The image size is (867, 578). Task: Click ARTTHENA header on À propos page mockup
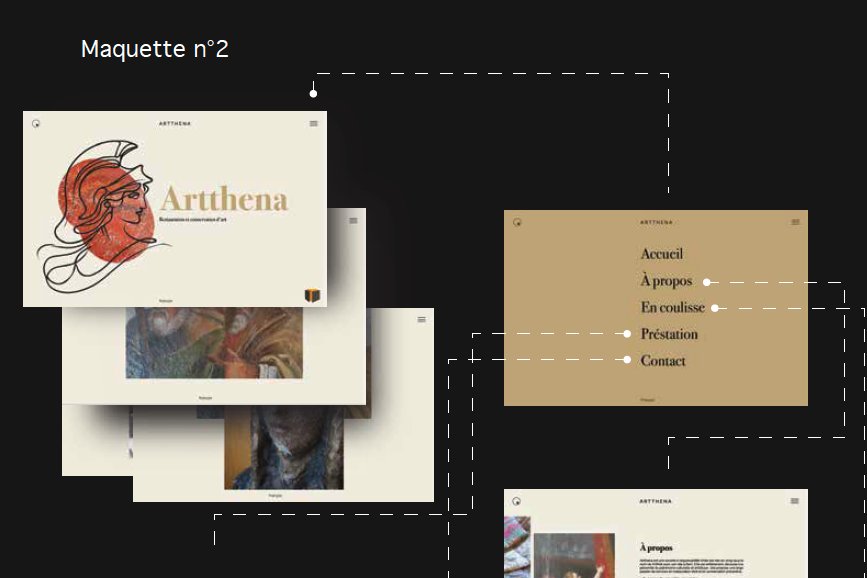(x=656, y=501)
